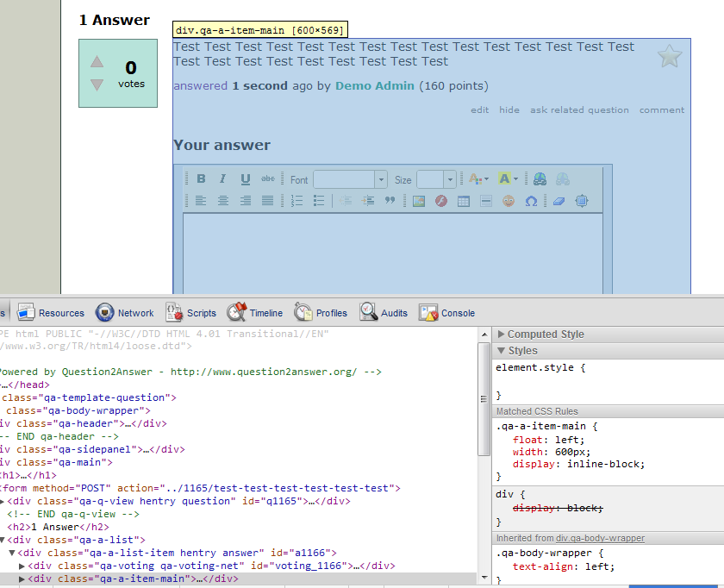
Task: Open the text color picker
Action: [x=477, y=179]
